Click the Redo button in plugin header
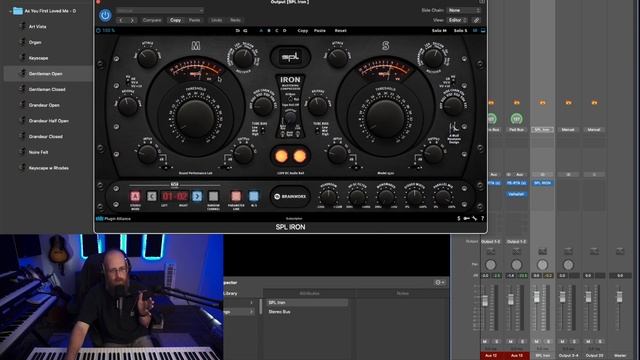This screenshot has width=640, height=360. click(x=236, y=20)
